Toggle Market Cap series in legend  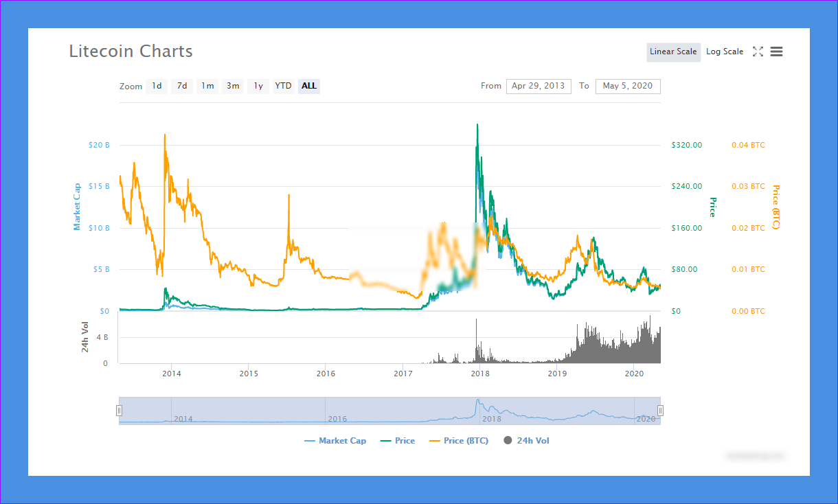pyautogui.click(x=335, y=441)
